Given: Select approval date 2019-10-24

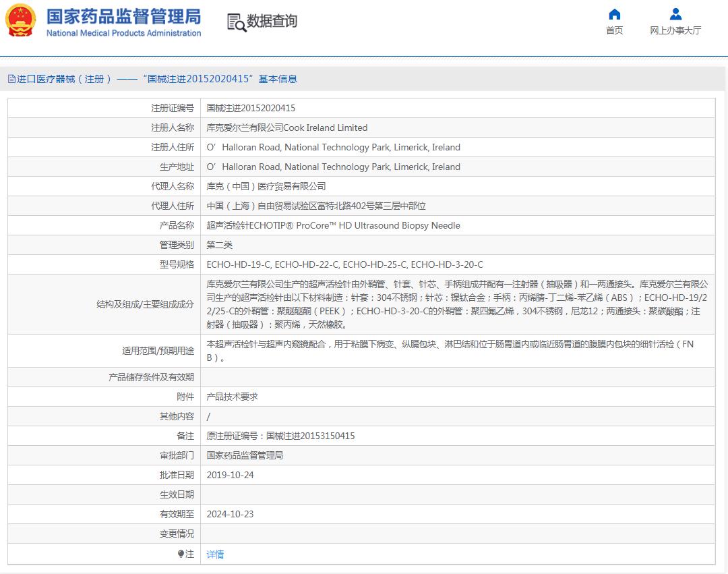Looking at the screenshot, I should pyautogui.click(x=230, y=475).
